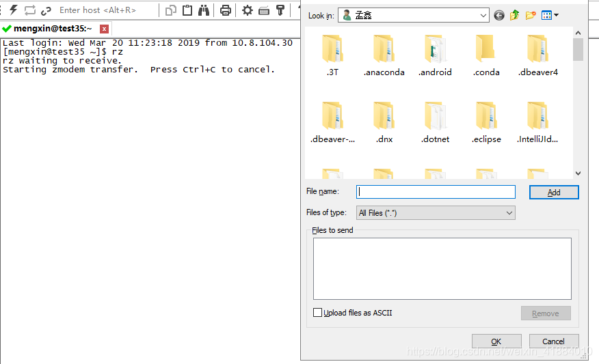The width and height of the screenshot is (599, 364).
Task: Select the .dbeaver4 folder
Action: pos(538,55)
